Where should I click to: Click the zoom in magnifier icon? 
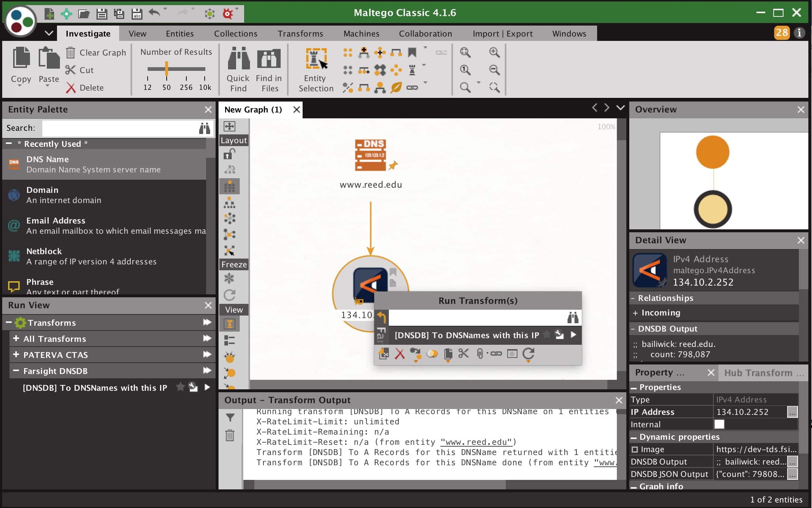point(494,52)
